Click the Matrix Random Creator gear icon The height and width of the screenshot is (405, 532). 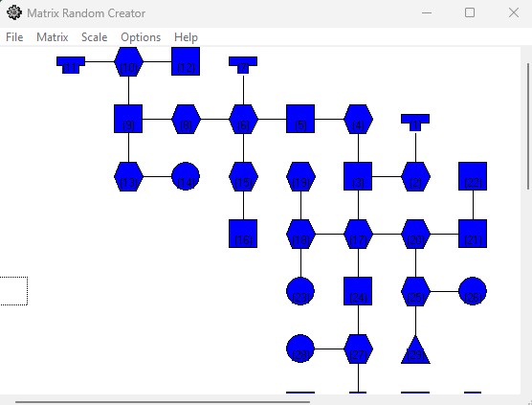pos(14,12)
